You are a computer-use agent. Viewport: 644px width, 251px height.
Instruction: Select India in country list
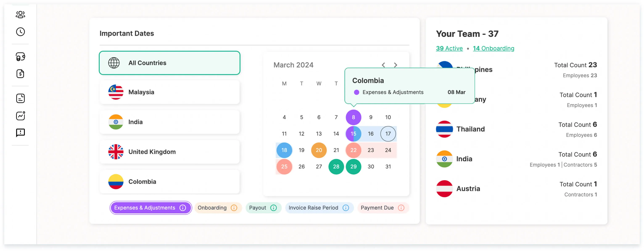click(169, 122)
